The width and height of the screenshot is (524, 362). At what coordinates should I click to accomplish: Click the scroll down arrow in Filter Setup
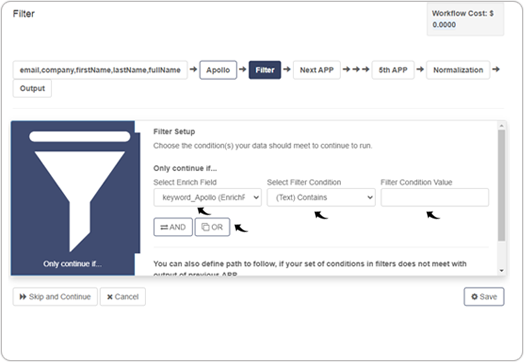[x=501, y=270]
